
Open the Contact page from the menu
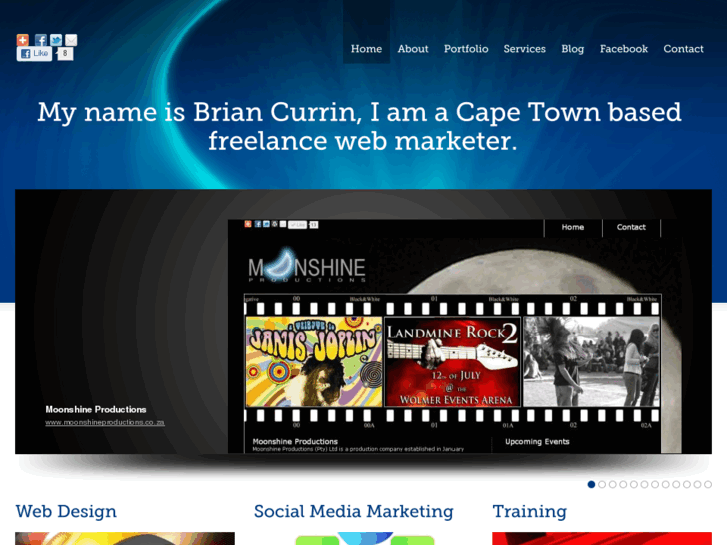683,49
